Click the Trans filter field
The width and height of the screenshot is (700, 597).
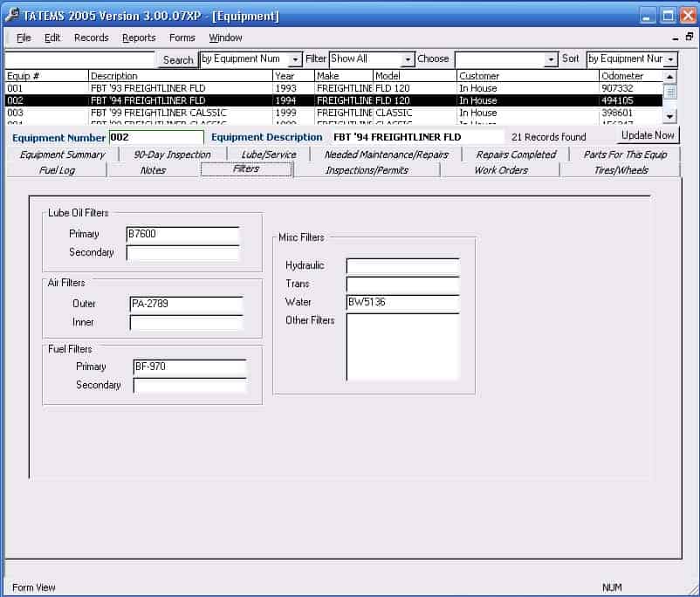(402, 284)
